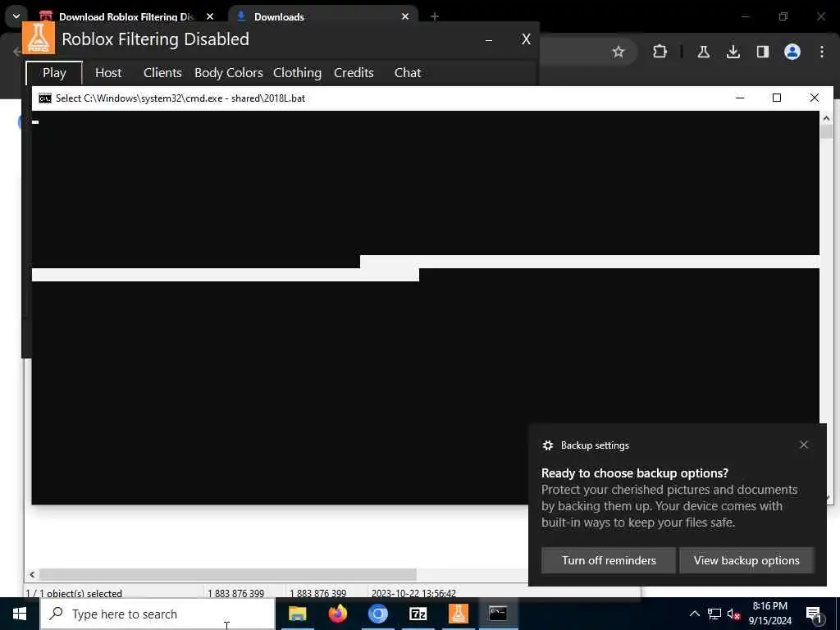Open the clock and date flyout

coord(769,614)
